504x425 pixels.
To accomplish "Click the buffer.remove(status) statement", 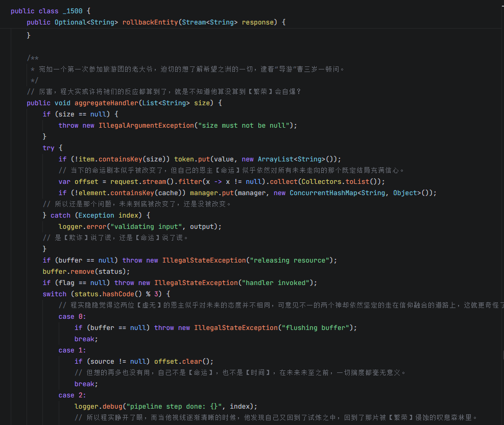I will click(86, 272).
